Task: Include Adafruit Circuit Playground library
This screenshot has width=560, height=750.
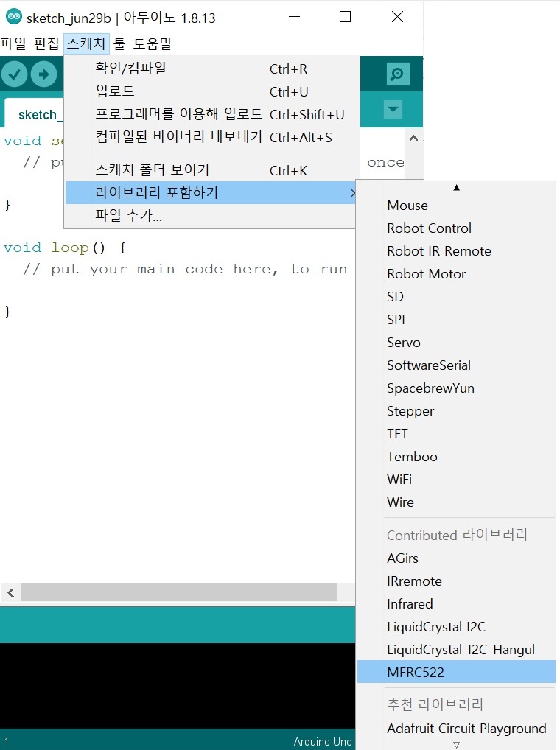Action: 456,729
